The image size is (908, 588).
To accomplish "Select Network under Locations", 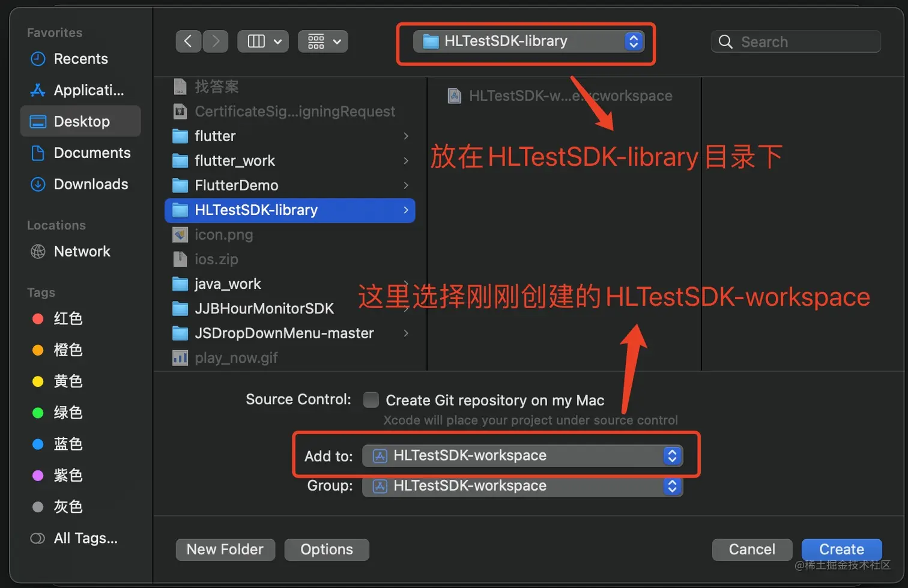I will click(x=80, y=251).
